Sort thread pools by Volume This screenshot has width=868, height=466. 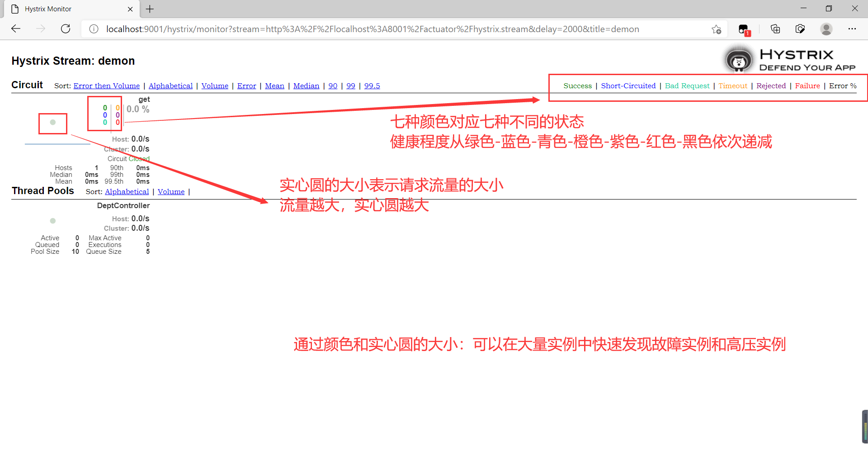[171, 192]
